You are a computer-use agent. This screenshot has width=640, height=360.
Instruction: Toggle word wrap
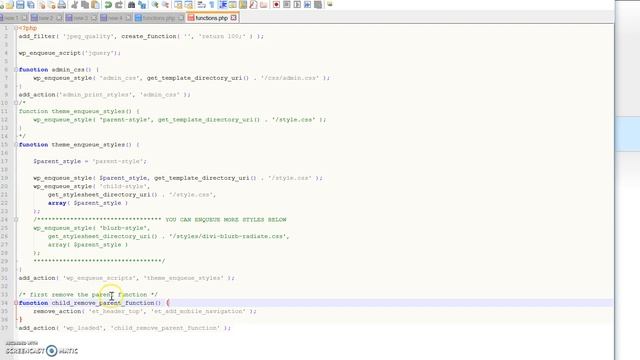[201, 5]
